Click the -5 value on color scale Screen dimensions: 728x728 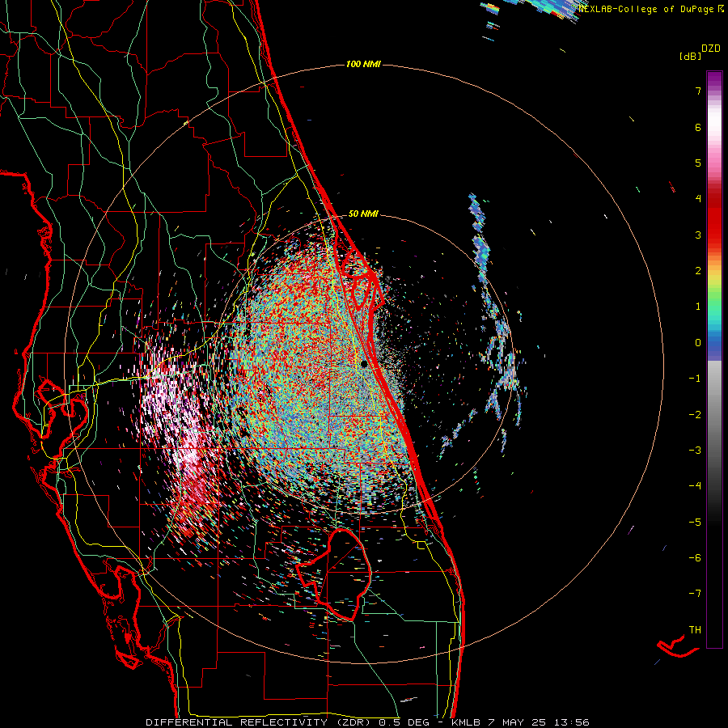[x=695, y=523]
